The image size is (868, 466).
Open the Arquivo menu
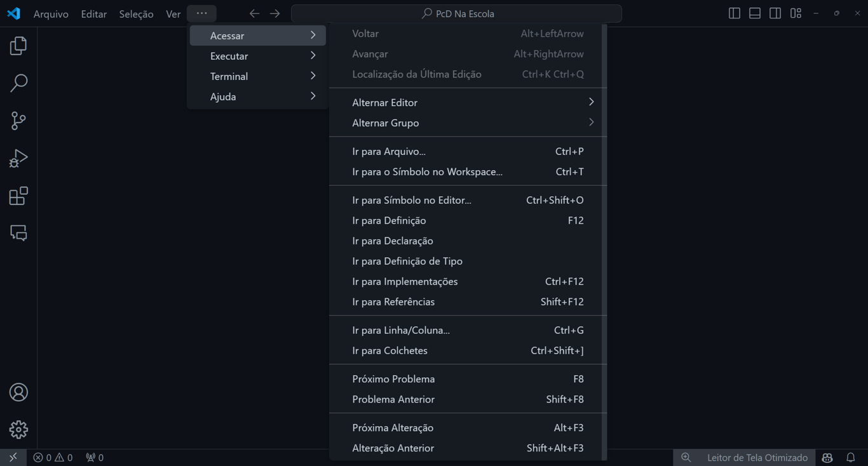[x=51, y=14]
